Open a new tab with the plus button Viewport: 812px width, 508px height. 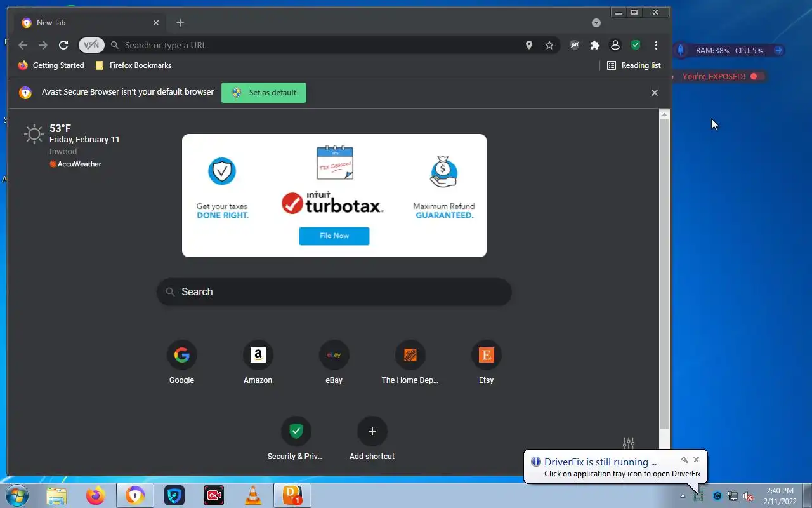[180, 23]
